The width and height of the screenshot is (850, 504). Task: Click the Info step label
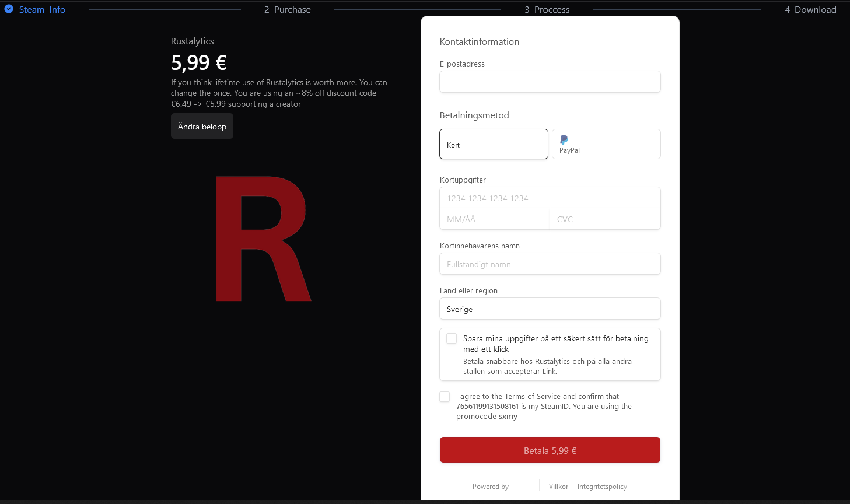(57, 9)
